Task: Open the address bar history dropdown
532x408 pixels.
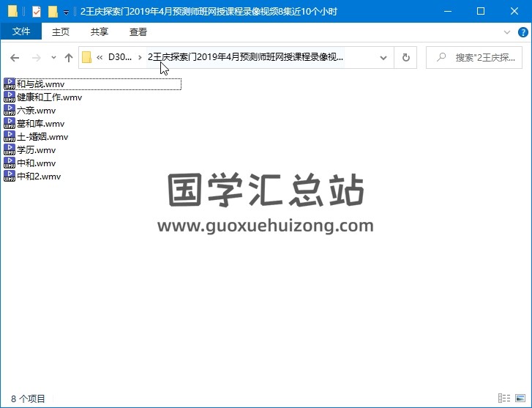Action: [x=383, y=58]
